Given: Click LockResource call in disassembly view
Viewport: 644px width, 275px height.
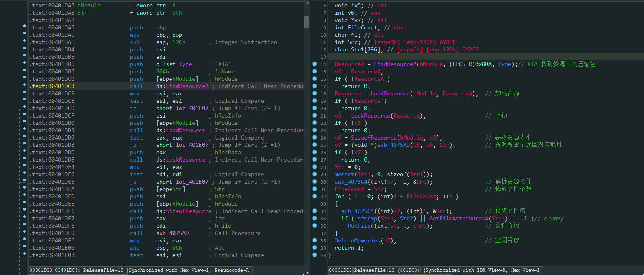Looking at the screenshot, I should (186, 160).
